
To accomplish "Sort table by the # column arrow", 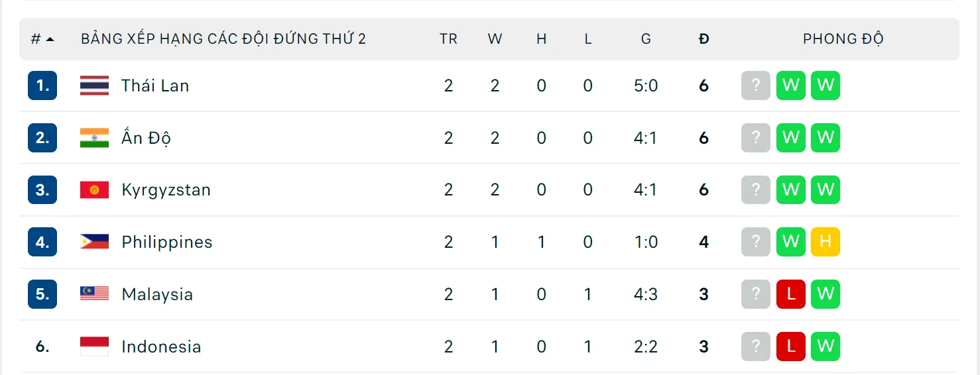I will coord(50,39).
